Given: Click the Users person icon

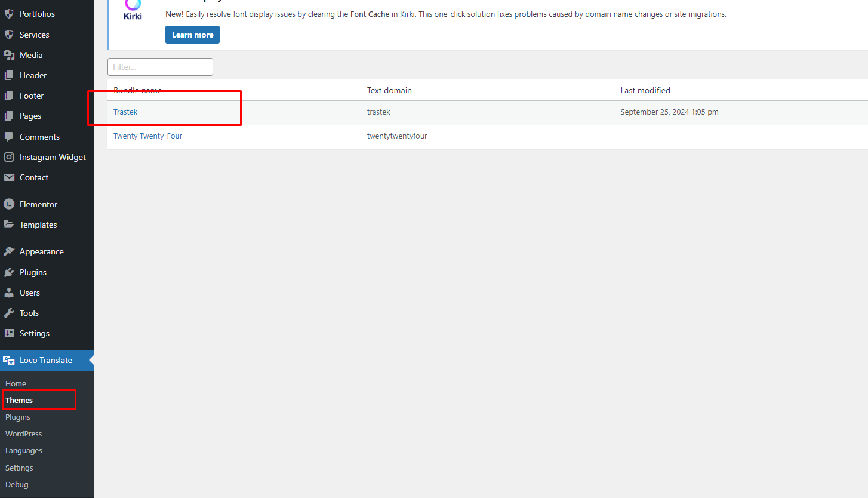Looking at the screenshot, I should 9,293.
